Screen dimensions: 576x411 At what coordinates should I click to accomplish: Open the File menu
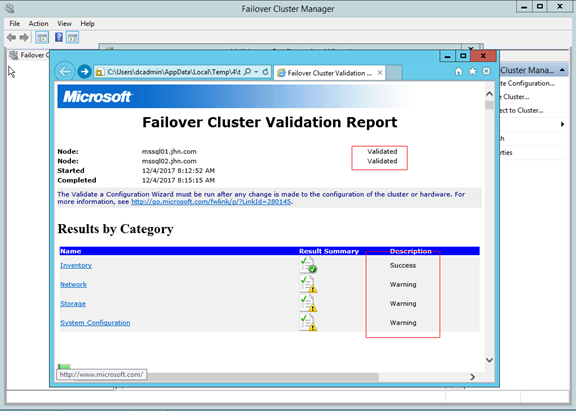pyautogui.click(x=15, y=24)
